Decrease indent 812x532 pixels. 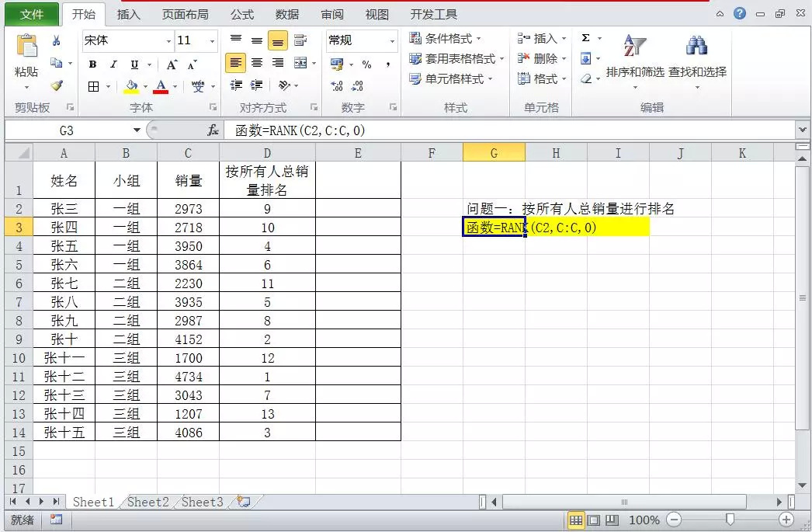(x=236, y=85)
